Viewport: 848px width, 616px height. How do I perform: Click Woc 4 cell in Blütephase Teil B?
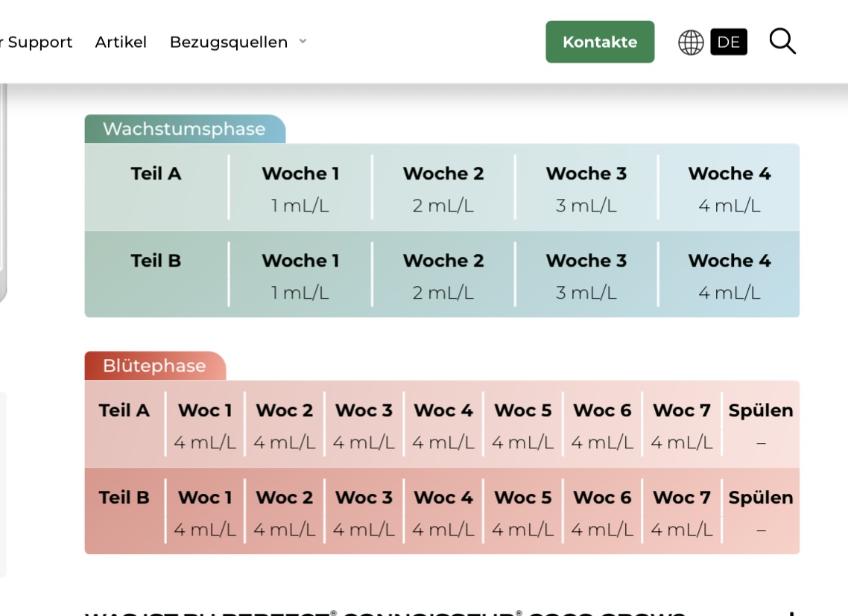443,512
